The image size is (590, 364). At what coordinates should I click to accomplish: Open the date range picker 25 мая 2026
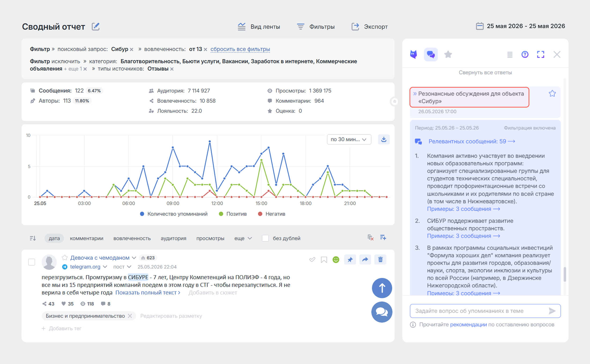(520, 26)
